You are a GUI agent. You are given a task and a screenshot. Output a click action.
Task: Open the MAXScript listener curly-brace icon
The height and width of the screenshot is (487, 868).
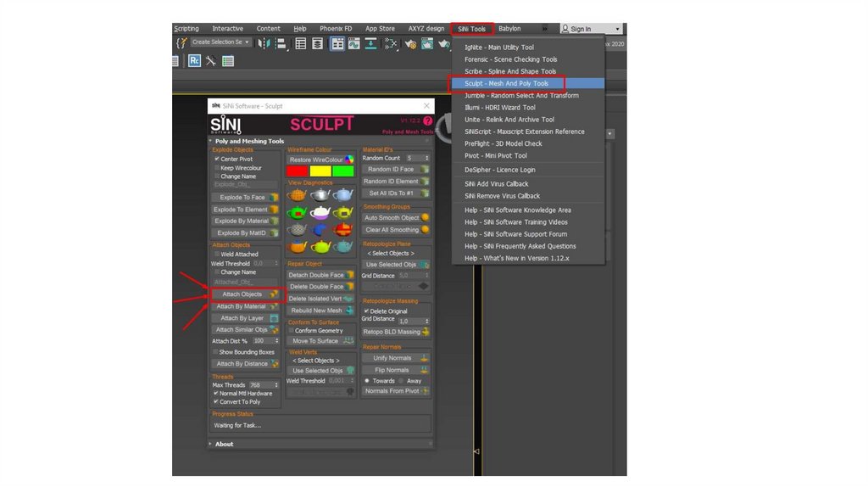tap(181, 42)
